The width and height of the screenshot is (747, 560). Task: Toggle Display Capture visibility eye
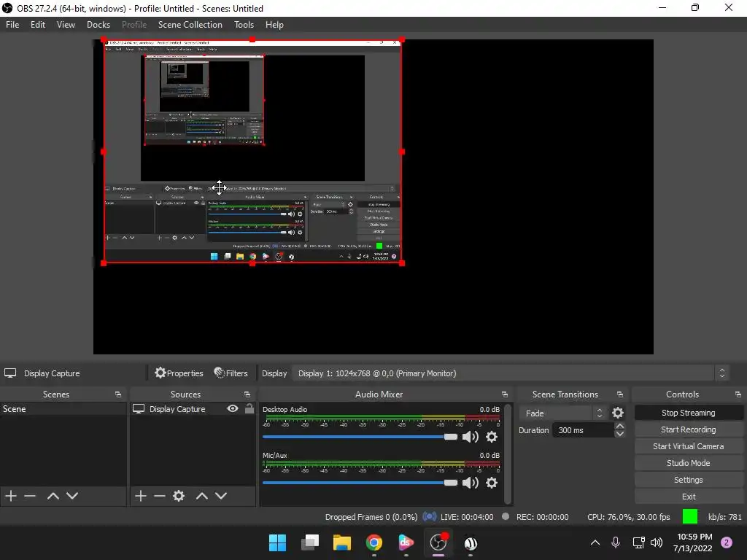coord(233,408)
